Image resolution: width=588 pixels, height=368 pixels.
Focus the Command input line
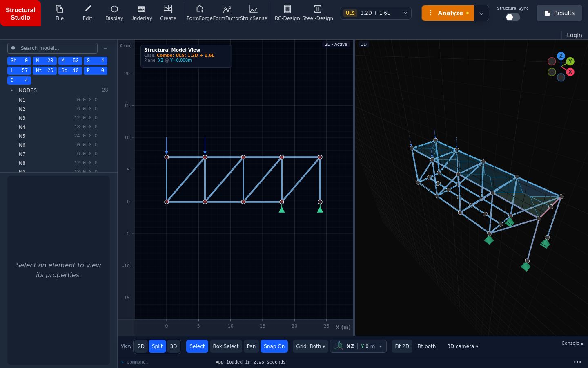pos(167,362)
